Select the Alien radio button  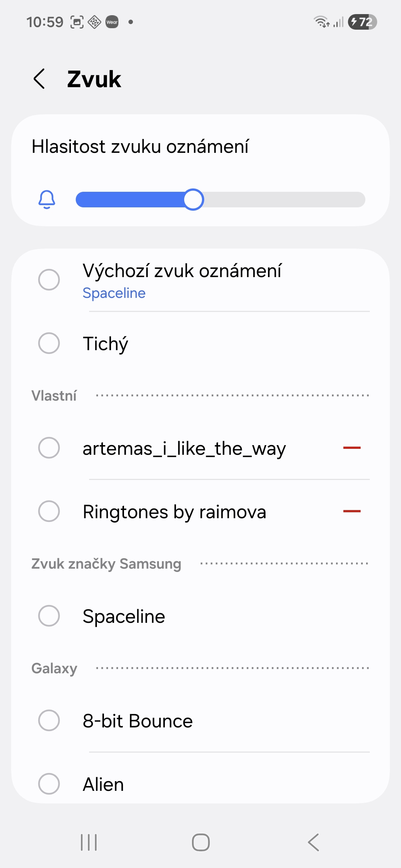(x=49, y=784)
